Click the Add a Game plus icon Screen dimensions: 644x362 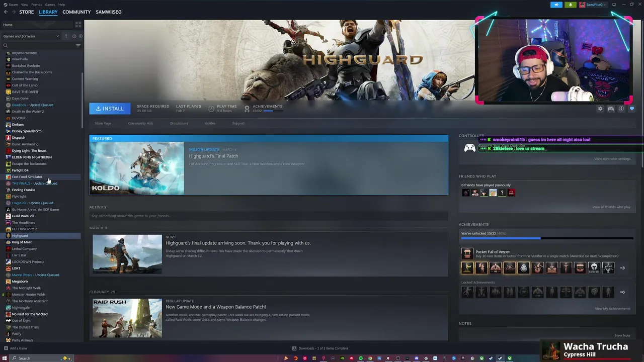point(6,348)
